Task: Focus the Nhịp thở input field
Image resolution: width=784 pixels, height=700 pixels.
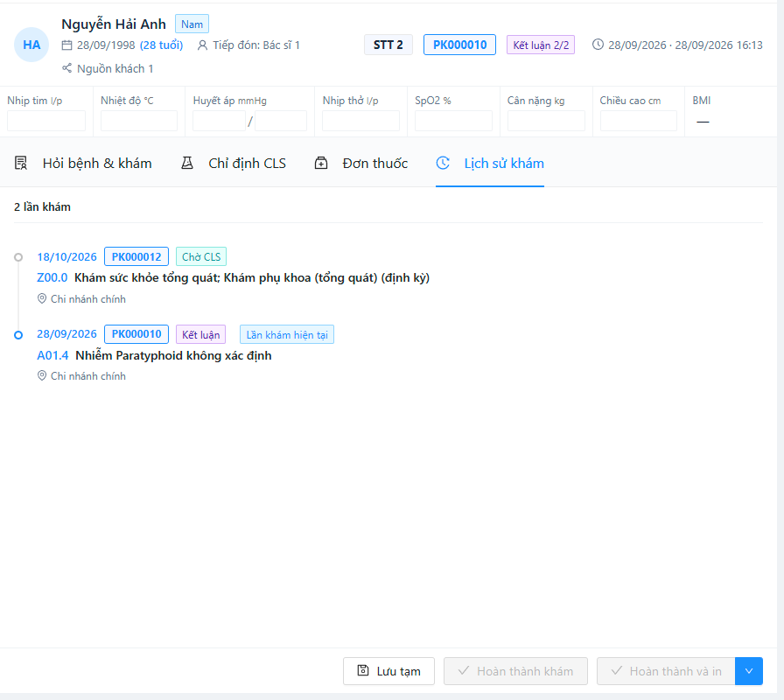Action: point(361,121)
